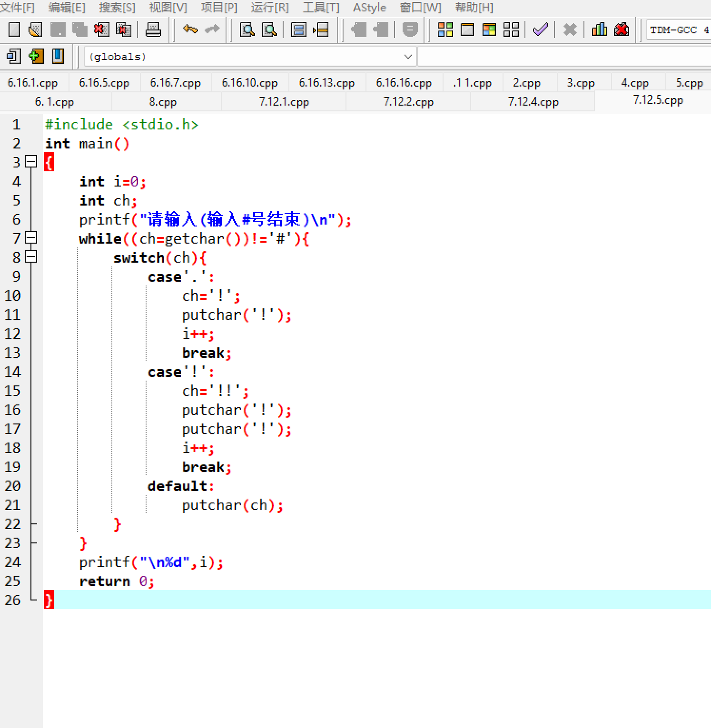Open the 视图[V] menu
Image resolution: width=711 pixels, height=728 pixels.
[168, 8]
